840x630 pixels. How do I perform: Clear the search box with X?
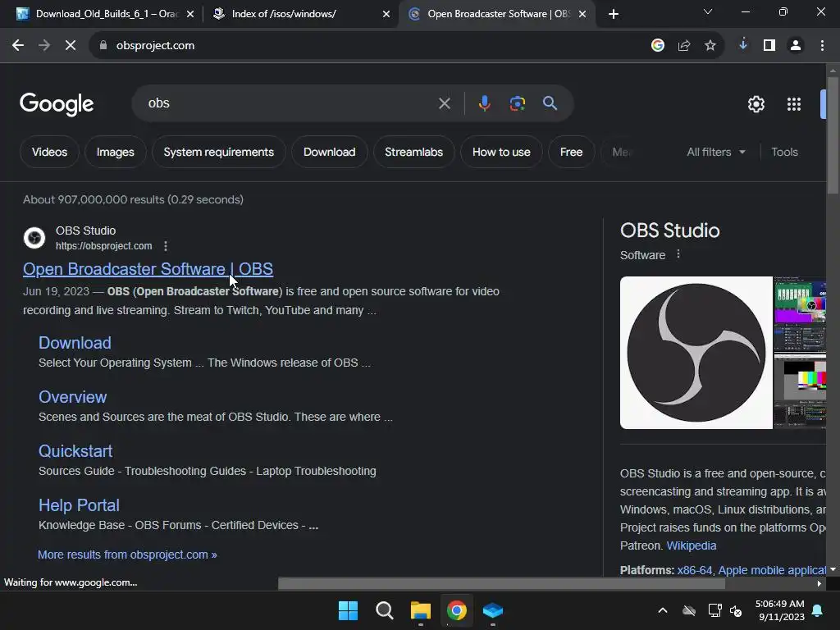[444, 103]
